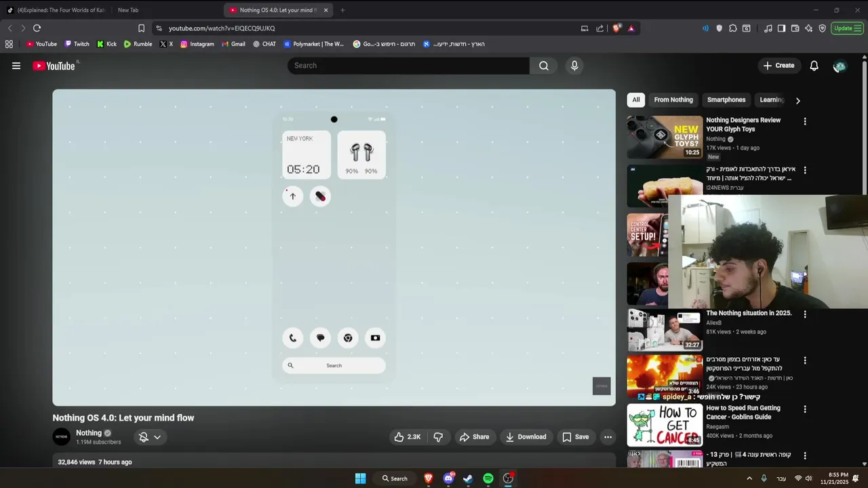
Task: Open the Nothing Designers Review thumbnail
Action: pos(665,137)
